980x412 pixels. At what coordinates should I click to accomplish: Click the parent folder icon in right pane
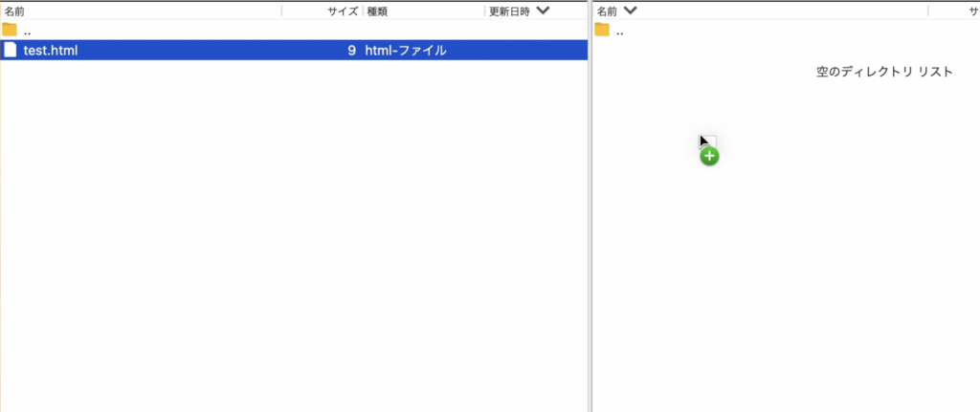click(602, 30)
